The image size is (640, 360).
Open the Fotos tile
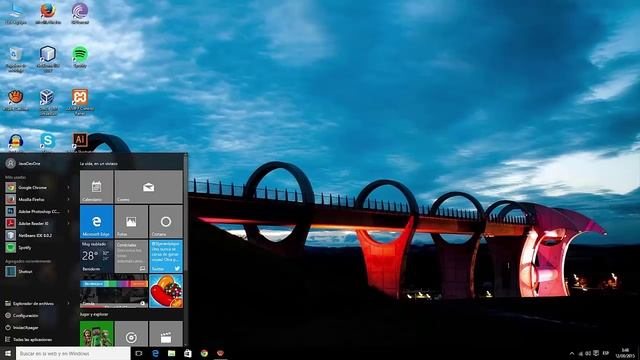[131, 222]
